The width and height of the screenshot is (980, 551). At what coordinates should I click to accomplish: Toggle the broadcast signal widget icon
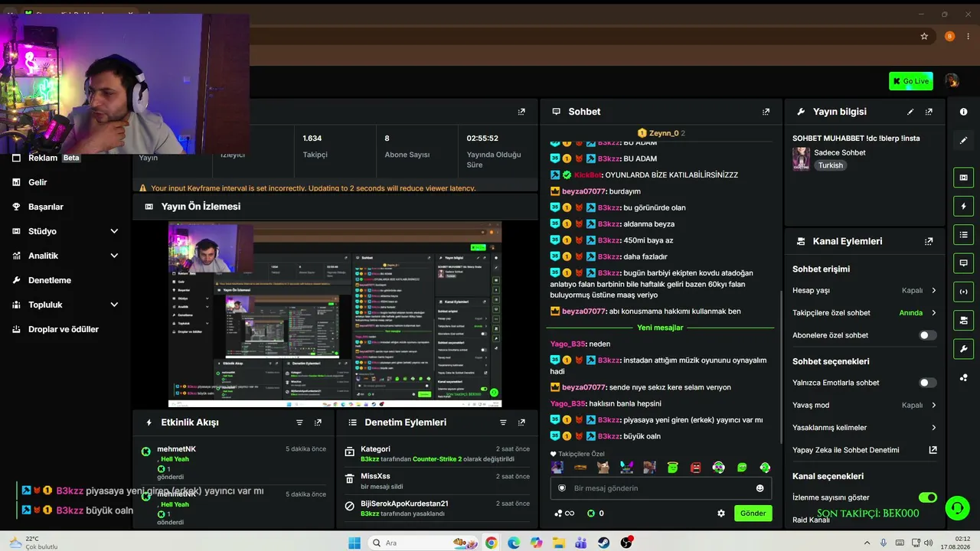pos(963,291)
